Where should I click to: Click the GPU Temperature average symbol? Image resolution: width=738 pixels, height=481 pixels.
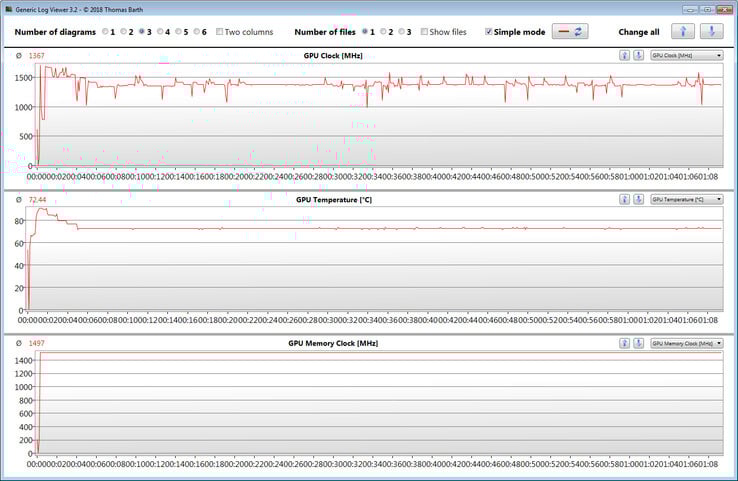point(19,200)
